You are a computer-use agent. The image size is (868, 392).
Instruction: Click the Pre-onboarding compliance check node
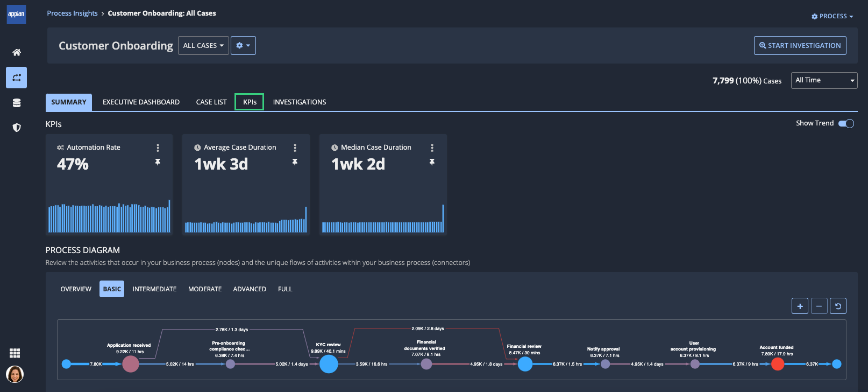point(230,364)
